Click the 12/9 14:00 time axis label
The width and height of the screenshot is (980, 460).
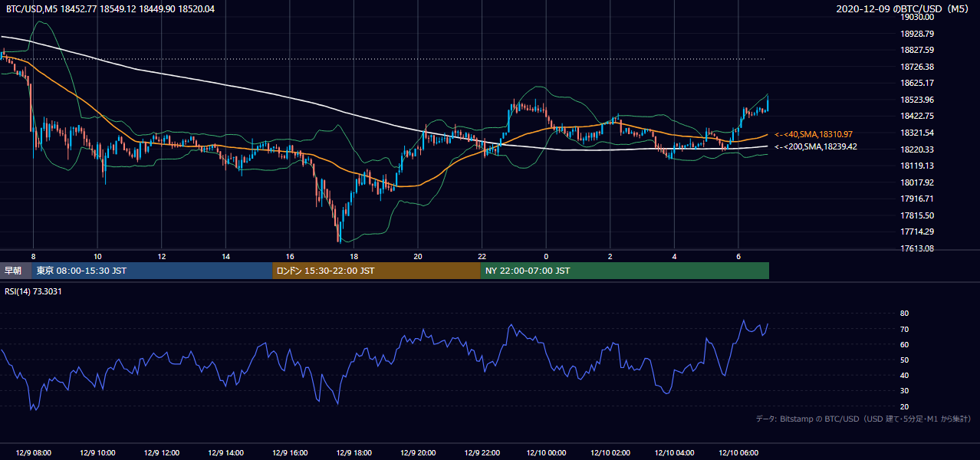[x=225, y=453]
